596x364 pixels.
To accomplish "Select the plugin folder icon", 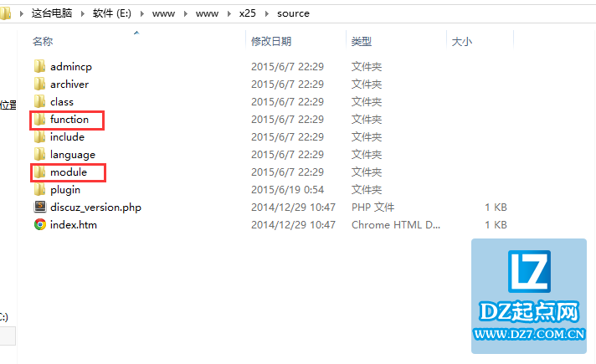I will (x=39, y=190).
